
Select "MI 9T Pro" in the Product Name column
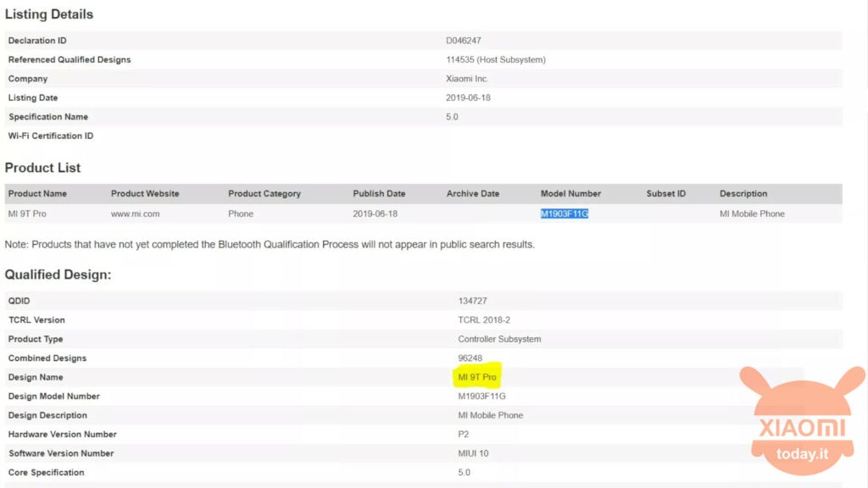click(x=27, y=213)
